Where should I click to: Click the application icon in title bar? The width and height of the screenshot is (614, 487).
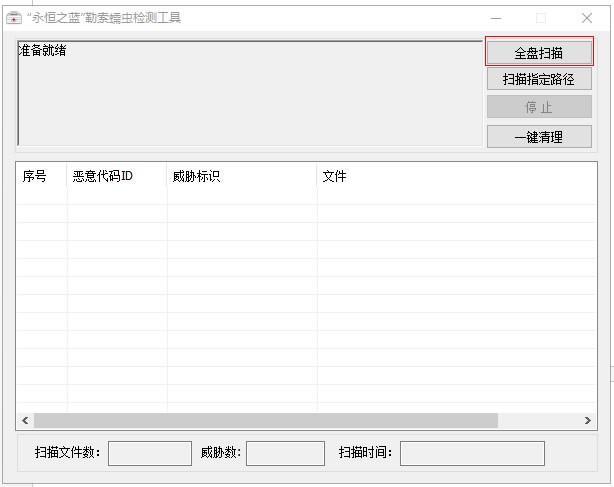coord(14,18)
